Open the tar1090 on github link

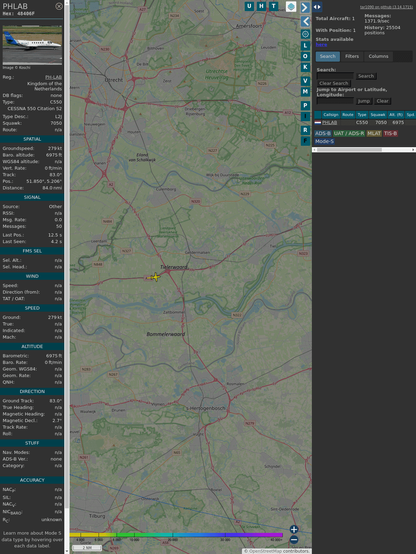[386, 7]
